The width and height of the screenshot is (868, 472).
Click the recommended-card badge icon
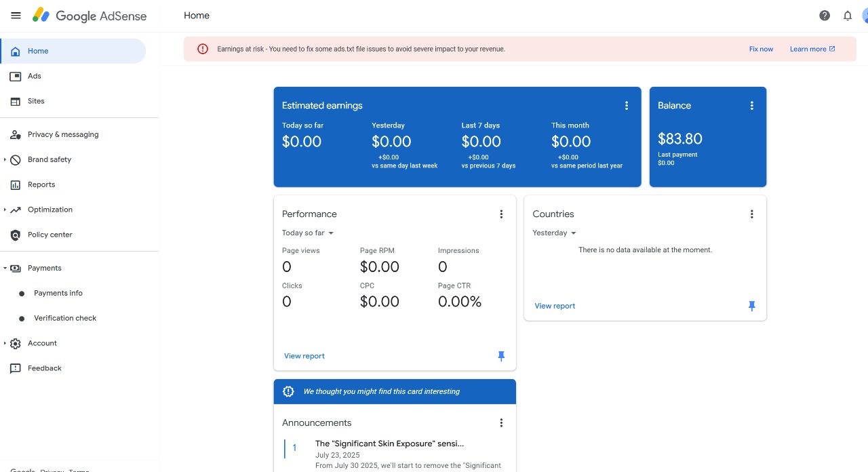pos(288,391)
